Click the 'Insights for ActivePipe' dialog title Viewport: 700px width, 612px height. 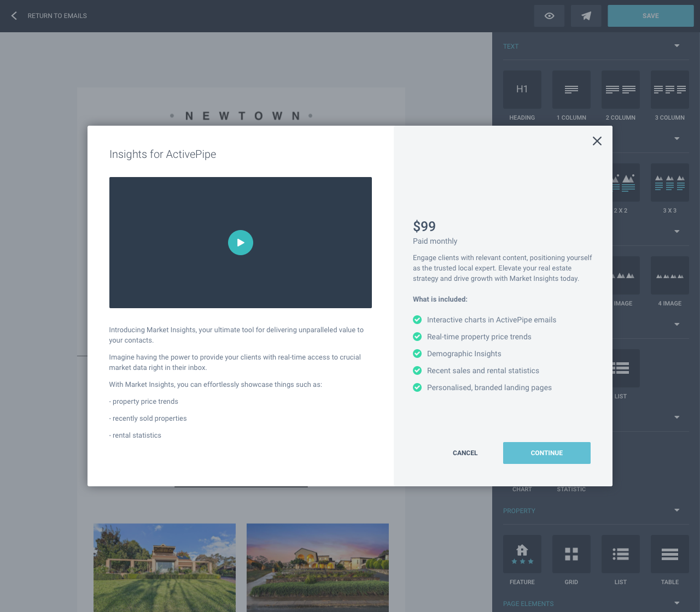pos(162,154)
